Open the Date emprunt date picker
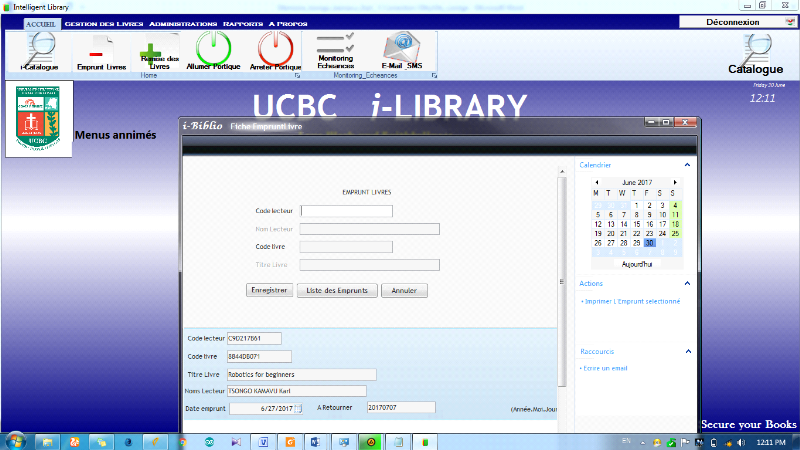The width and height of the screenshot is (800, 450). coord(298,409)
